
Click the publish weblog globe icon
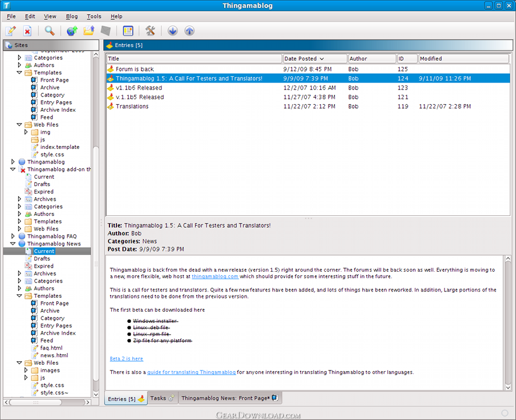(x=72, y=31)
